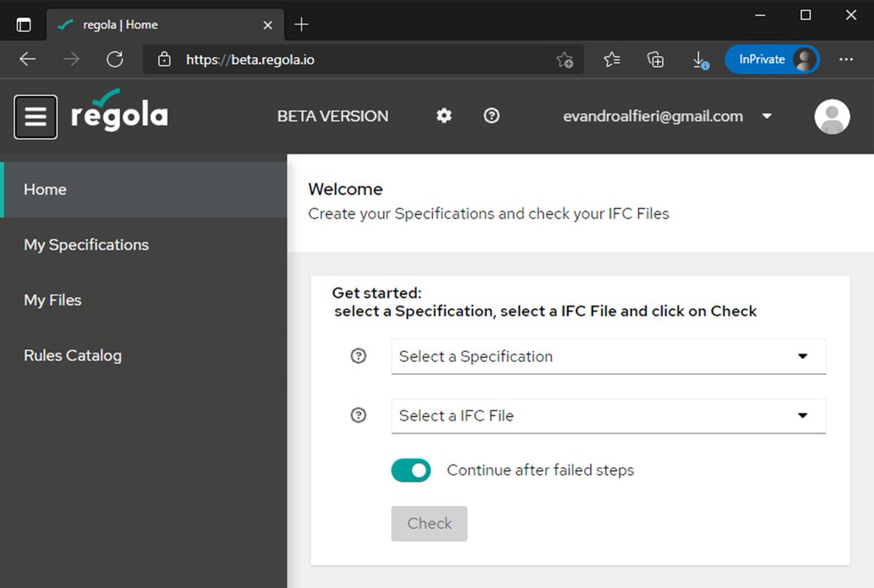Open the settings gear icon

coord(444,116)
